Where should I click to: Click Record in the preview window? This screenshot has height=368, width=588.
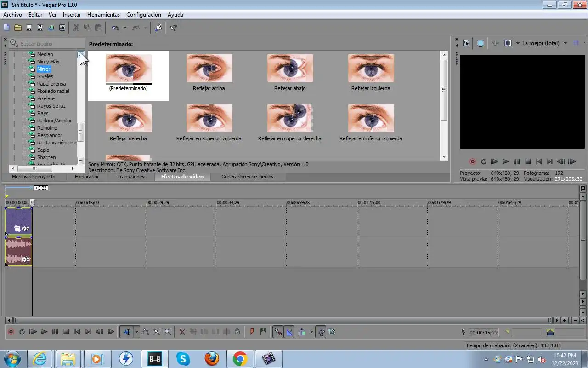pos(472,161)
